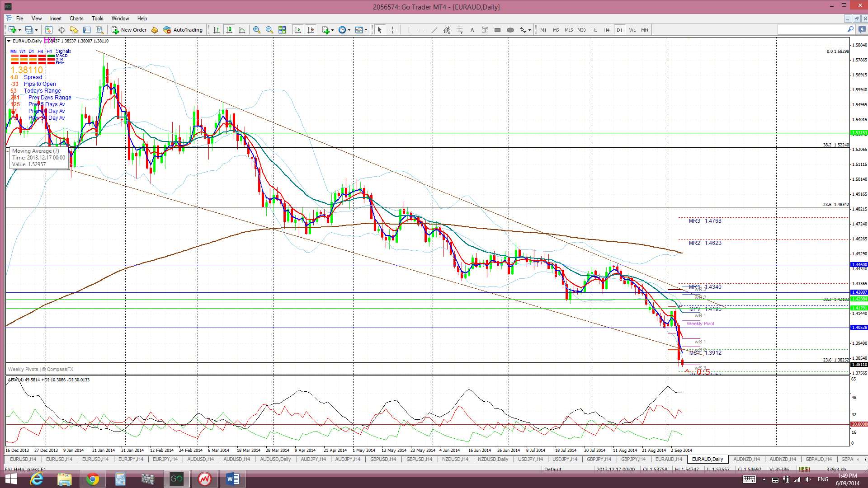Select the H4 timeframe button
868x488 pixels.
[x=607, y=30]
